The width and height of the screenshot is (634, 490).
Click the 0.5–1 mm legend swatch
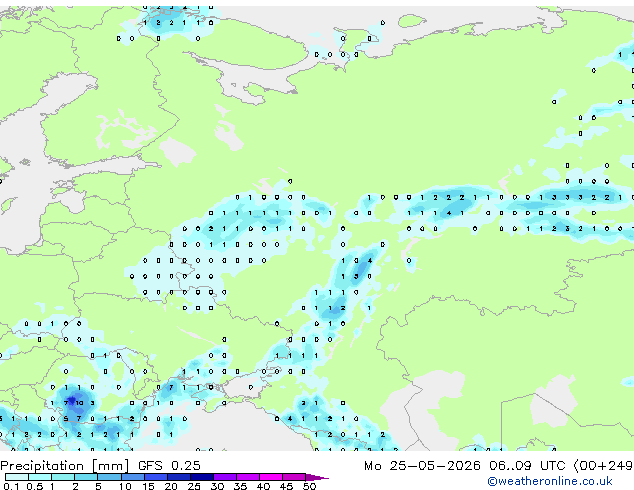40,477
